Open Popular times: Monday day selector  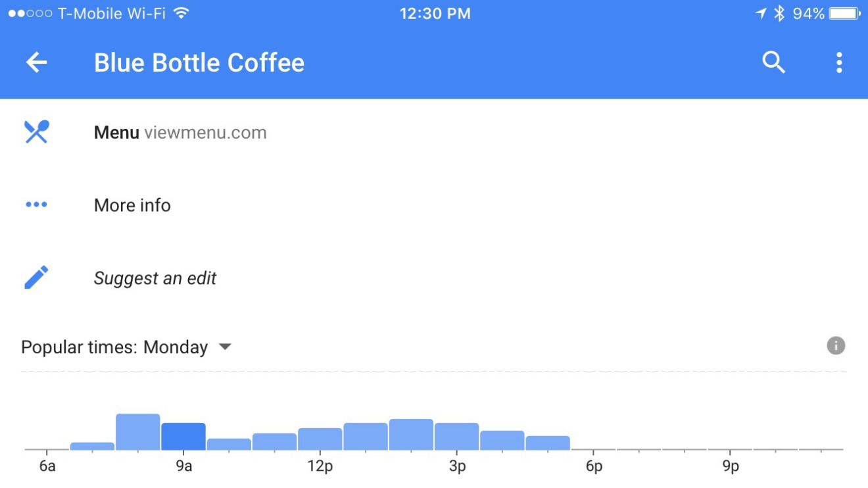pyautogui.click(x=115, y=347)
